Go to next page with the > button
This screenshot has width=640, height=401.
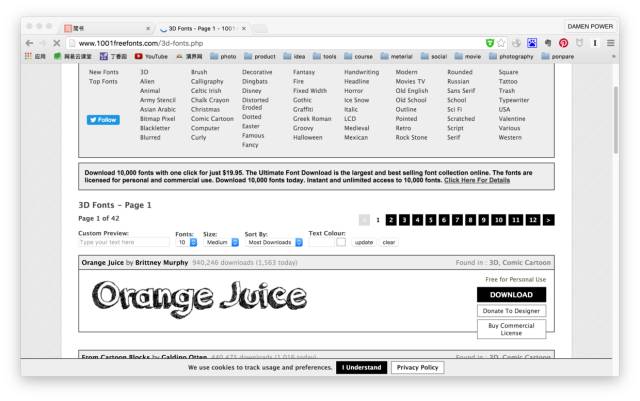[x=549, y=220]
